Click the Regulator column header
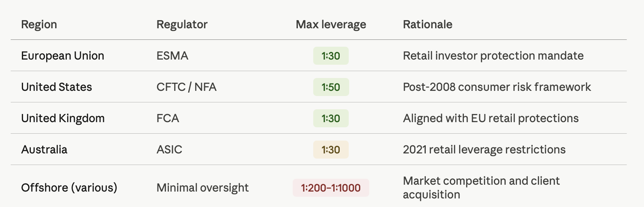Image resolution: width=644 pixels, height=207 pixels. coord(182,24)
